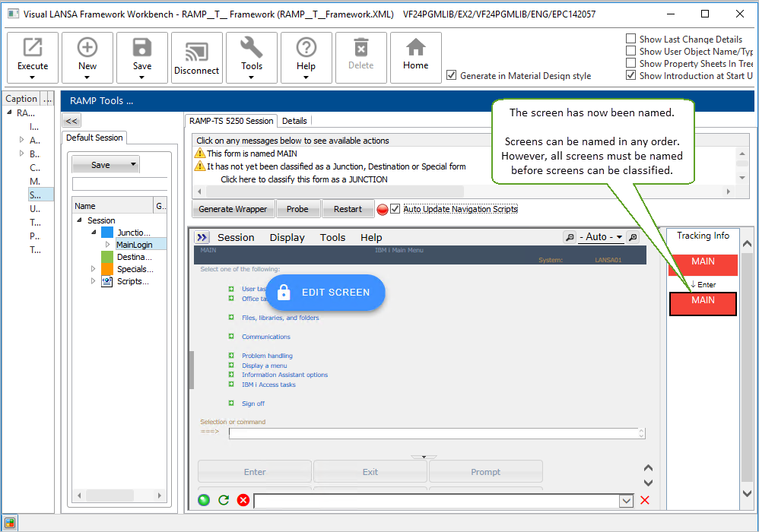Expand the Scripts tree node
The image size is (759, 532).
click(94, 281)
